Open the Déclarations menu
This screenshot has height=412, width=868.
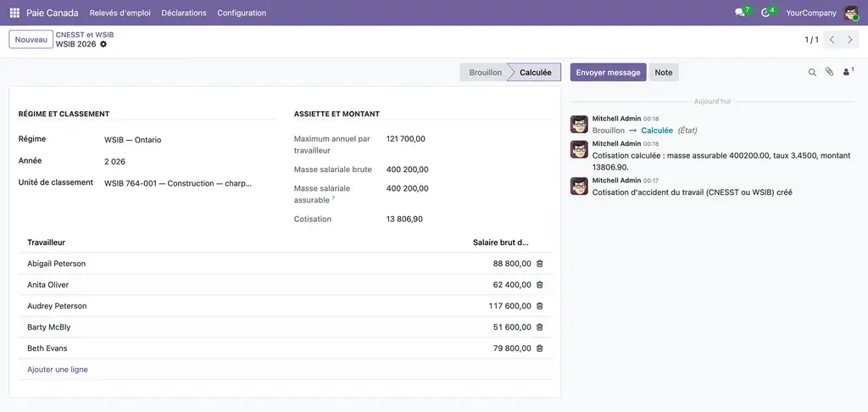coord(184,13)
